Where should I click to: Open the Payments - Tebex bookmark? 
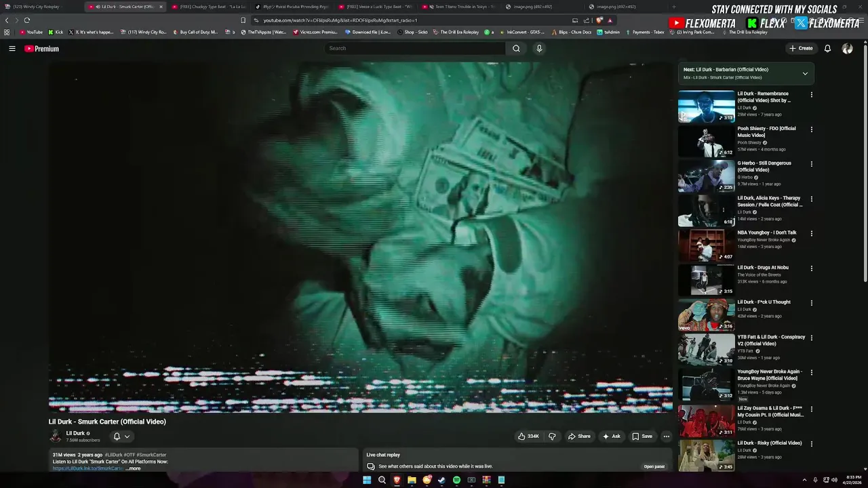coord(645,32)
